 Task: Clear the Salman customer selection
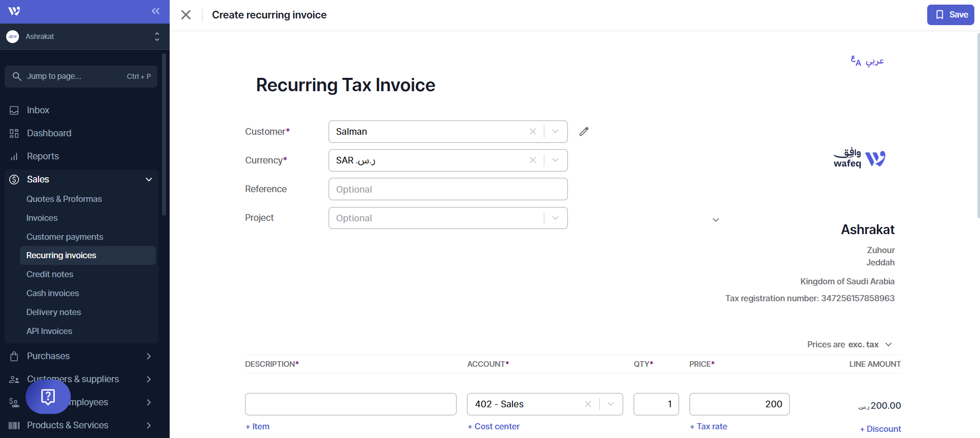coord(533,132)
